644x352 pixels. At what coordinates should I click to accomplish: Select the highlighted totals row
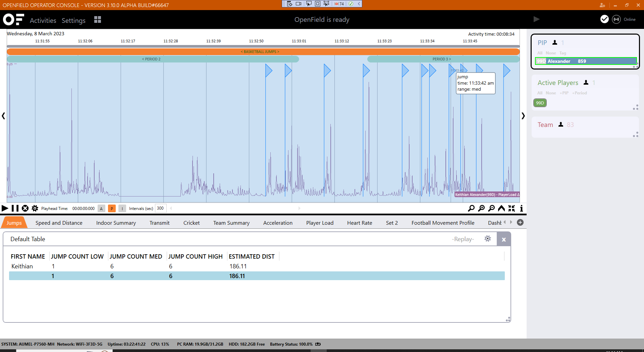[257, 276]
